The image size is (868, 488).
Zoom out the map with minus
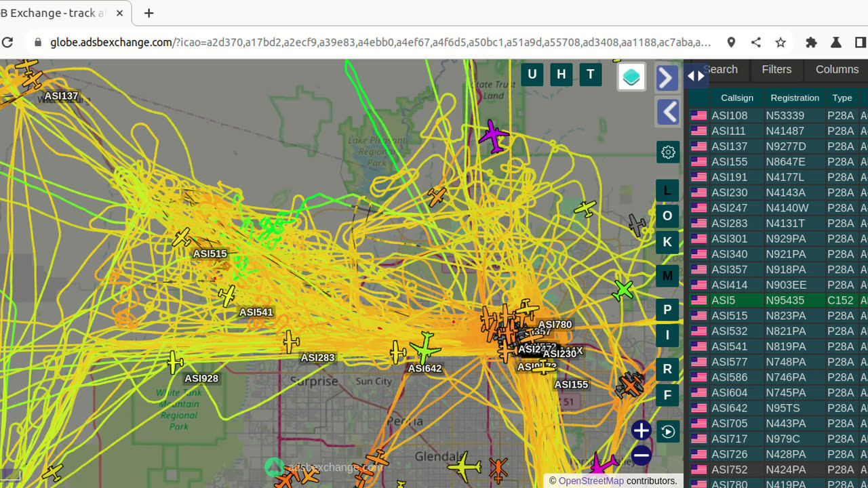[x=641, y=455]
